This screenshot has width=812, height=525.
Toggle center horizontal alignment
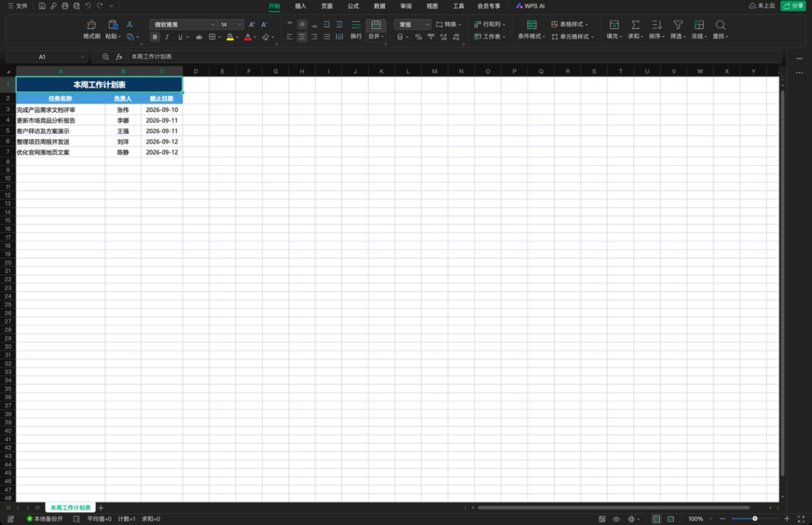[x=302, y=37]
